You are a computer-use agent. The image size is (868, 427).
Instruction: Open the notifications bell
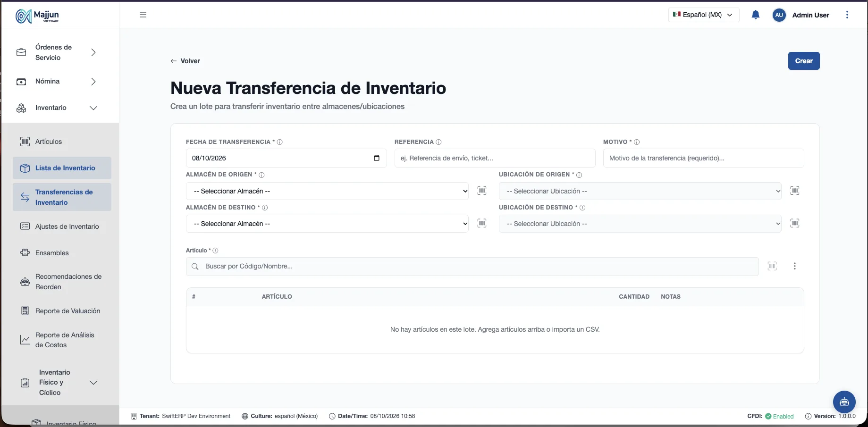[755, 15]
